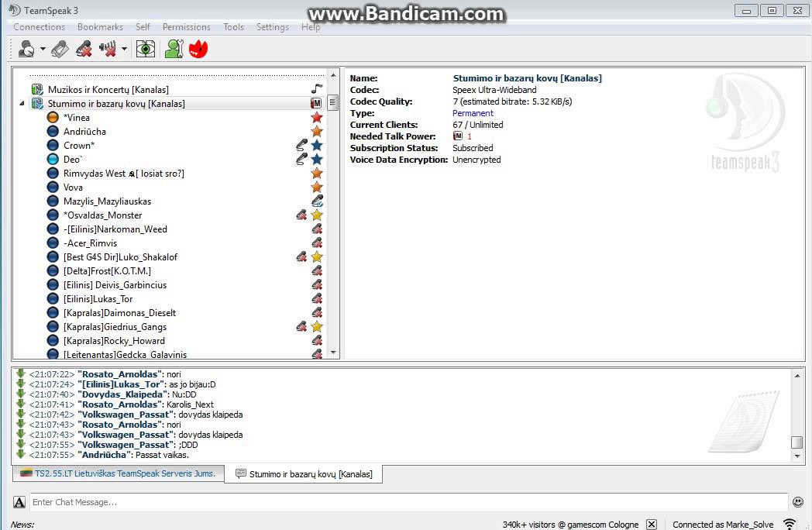Toggle the Mute Speakers toolbar icon
Image resolution: width=812 pixels, height=530 pixels.
tap(108, 50)
